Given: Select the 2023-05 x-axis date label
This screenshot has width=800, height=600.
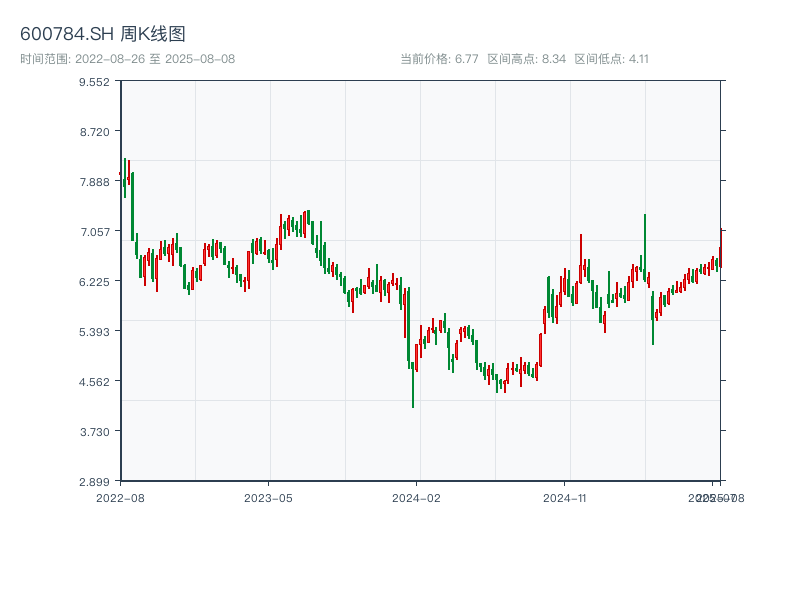Looking at the screenshot, I should click(268, 497).
